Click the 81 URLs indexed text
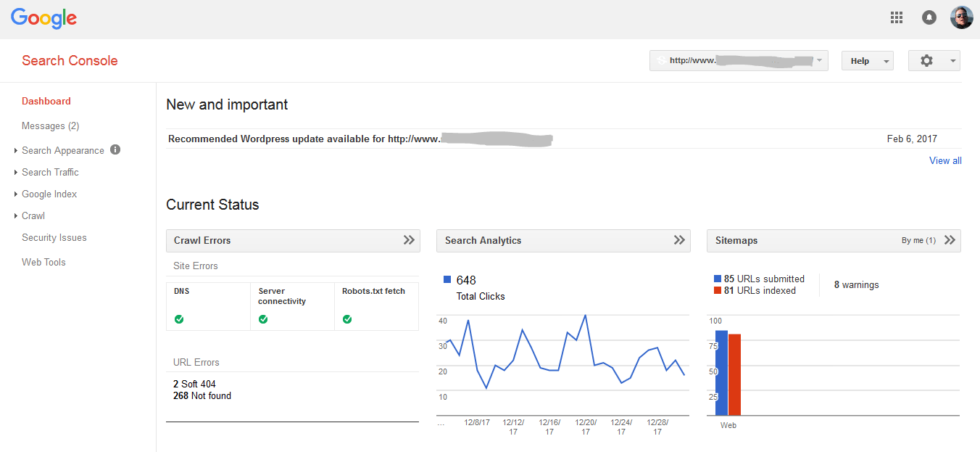The height and width of the screenshot is (452, 980). pos(760,290)
